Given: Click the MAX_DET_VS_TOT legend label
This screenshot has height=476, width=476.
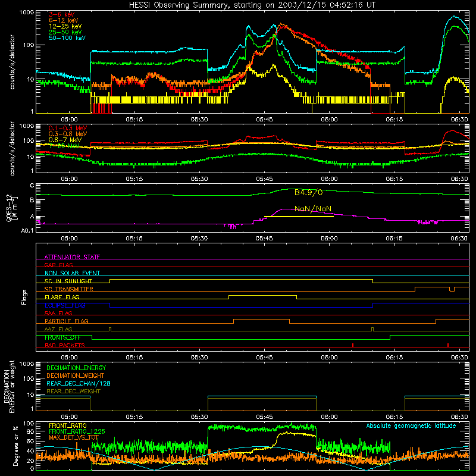Looking at the screenshot, I should [x=74, y=437].
